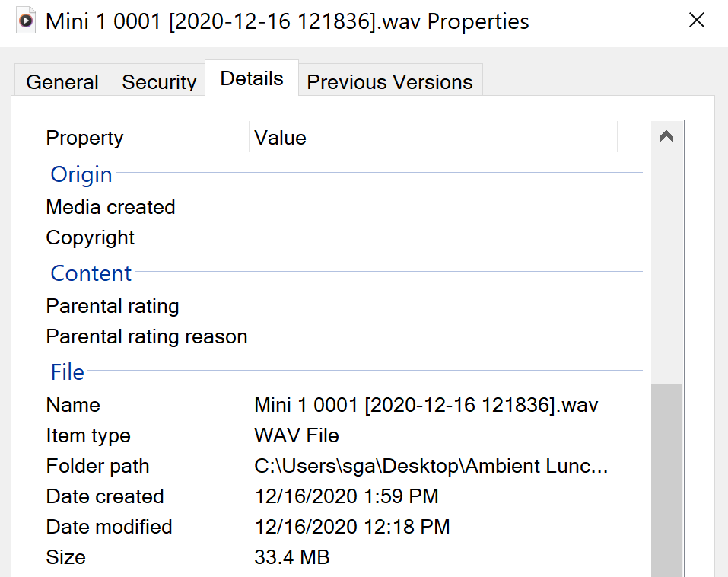Image resolution: width=728 pixels, height=577 pixels.
Task: Click the scroll up arrow
Action: 667,137
